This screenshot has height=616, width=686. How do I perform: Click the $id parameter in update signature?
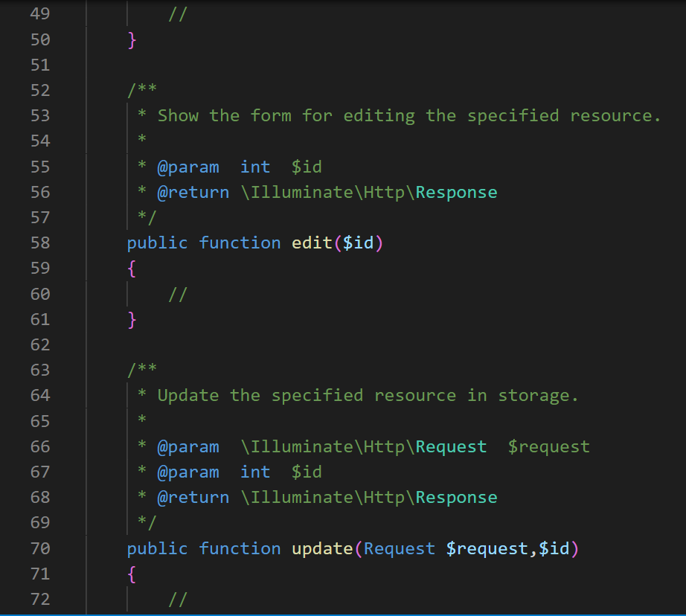coord(554,549)
